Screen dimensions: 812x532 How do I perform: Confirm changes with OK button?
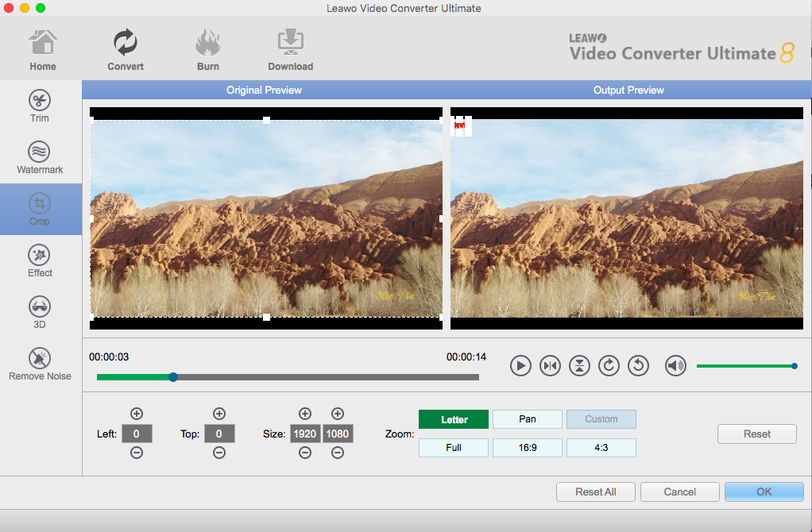pos(764,492)
